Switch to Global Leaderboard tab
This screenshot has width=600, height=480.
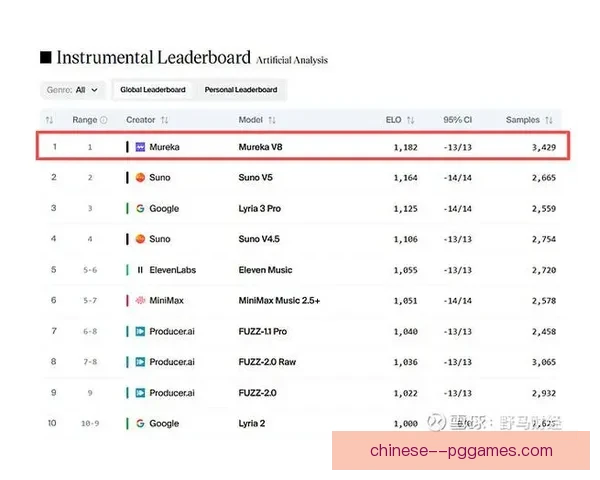(x=153, y=90)
